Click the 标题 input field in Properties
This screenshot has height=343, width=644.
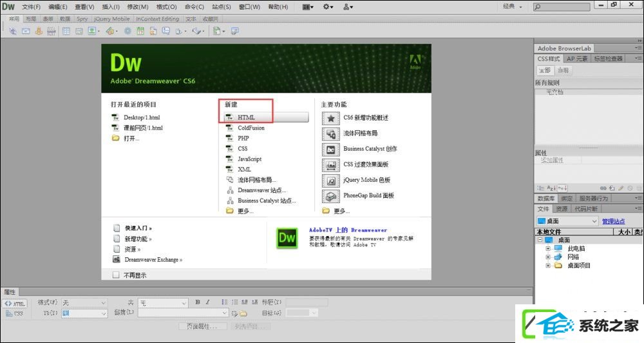pyautogui.click(x=307, y=302)
